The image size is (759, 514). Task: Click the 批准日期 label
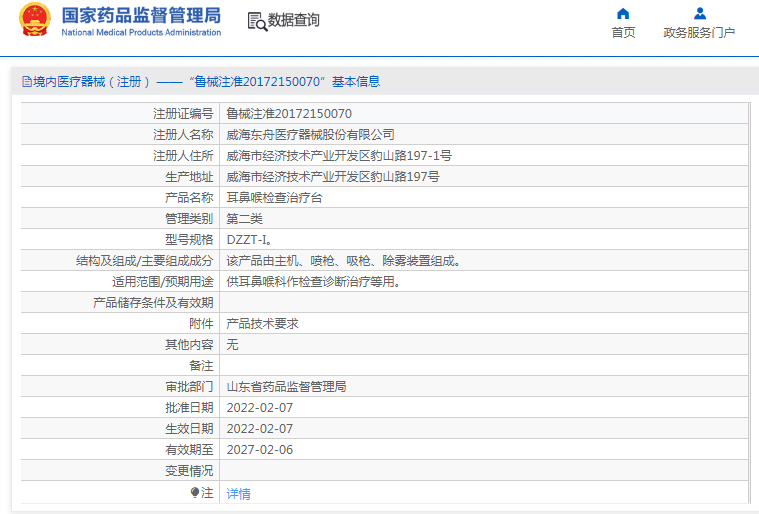point(189,408)
